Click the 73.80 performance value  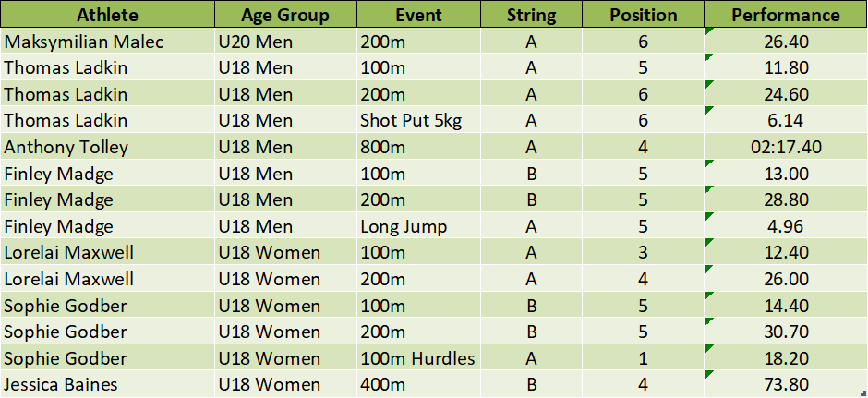click(786, 385)
